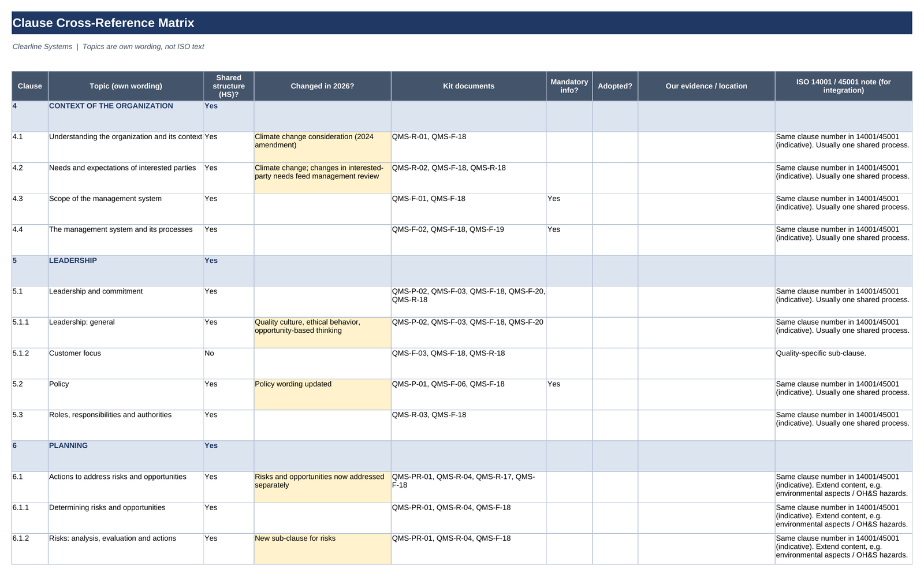Select "Actions to address risks and opportunities" cell
924x576 pixels.
point(126,487)
